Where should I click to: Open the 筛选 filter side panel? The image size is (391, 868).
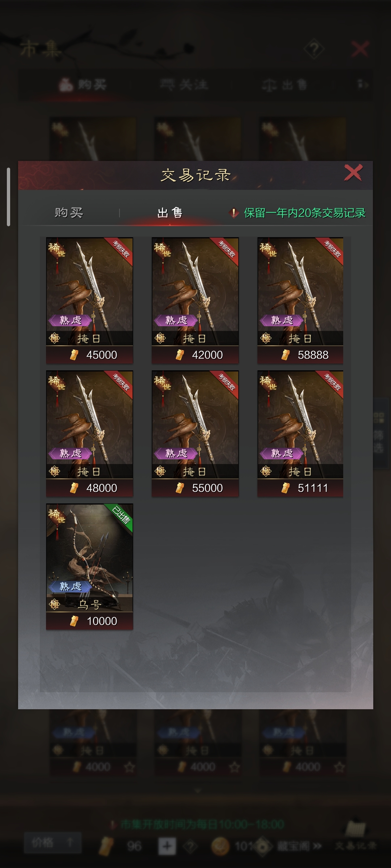[x=381, y=433]
